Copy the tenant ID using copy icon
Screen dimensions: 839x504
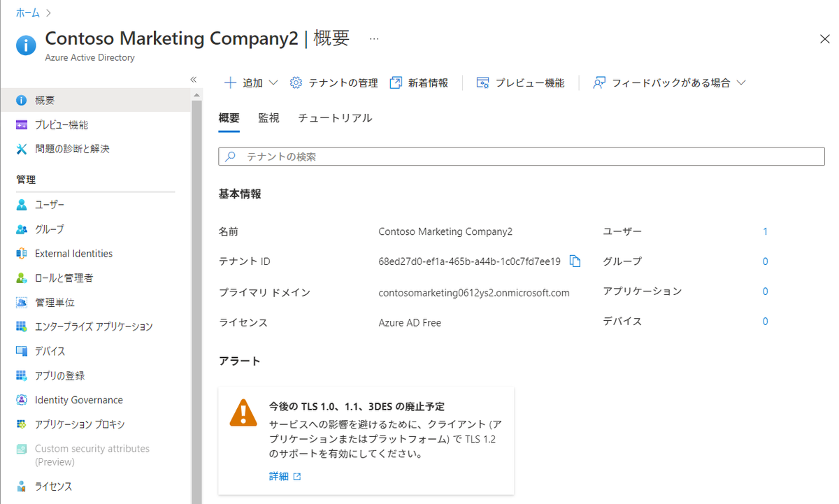pos(575,261)
